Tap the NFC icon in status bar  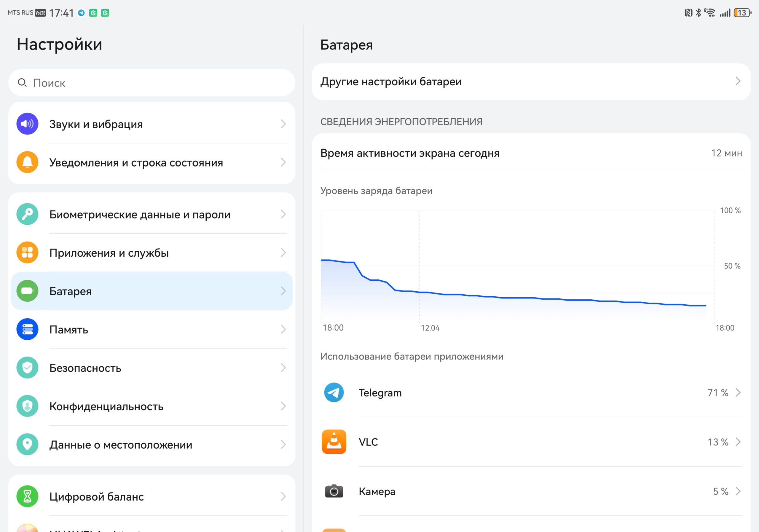(689, 13)
